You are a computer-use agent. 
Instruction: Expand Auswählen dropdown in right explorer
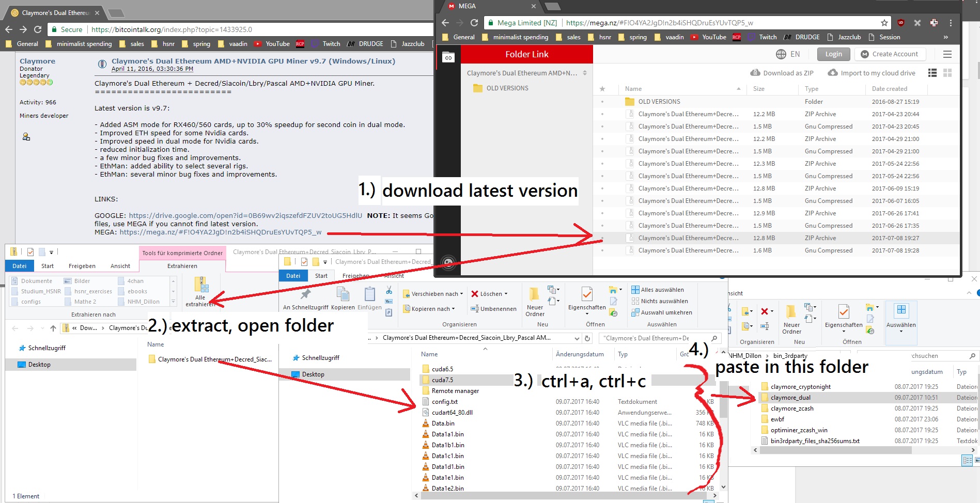(901, 331)
